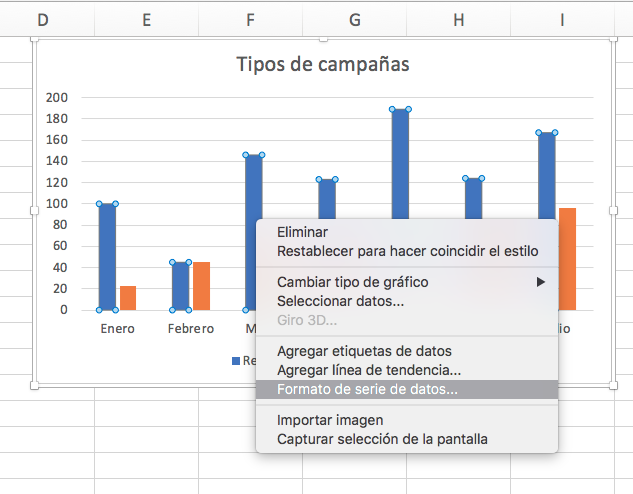This screenshot has height=494, width=633.
Task: Choose Agregar etiquetas de datos
Action: point(364,351)
